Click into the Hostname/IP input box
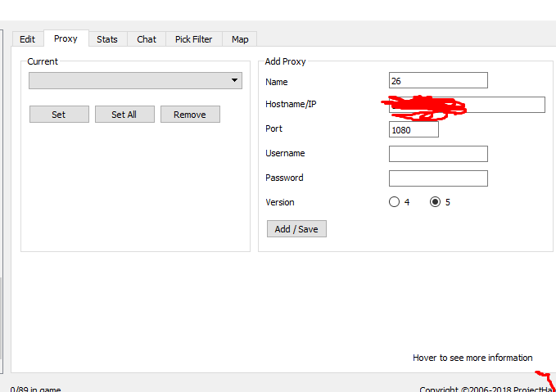This screenshot has height=392, width=556. (504, 105)
